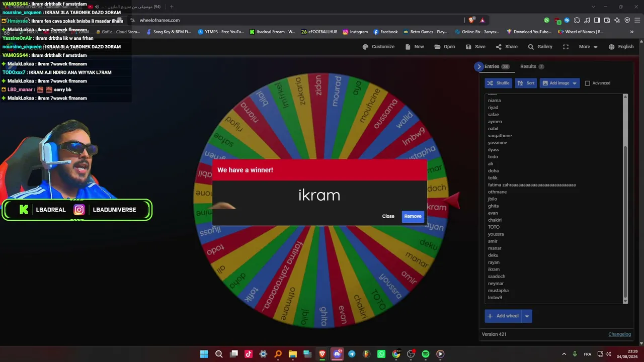This screenshot has width=644, height=362.
Task: Open the Facebook bookmark
Action: [385, 32]
